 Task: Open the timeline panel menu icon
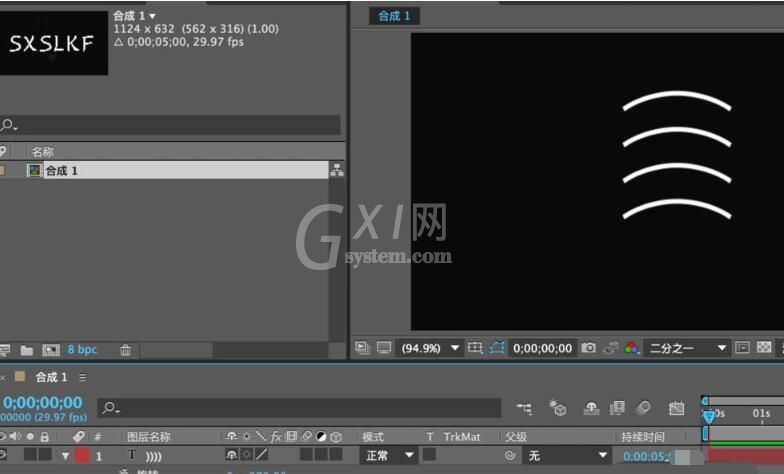(82, 378)
